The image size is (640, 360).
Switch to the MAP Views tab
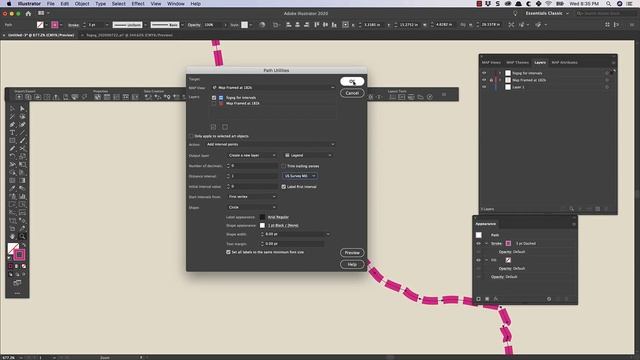pos(491,62)
